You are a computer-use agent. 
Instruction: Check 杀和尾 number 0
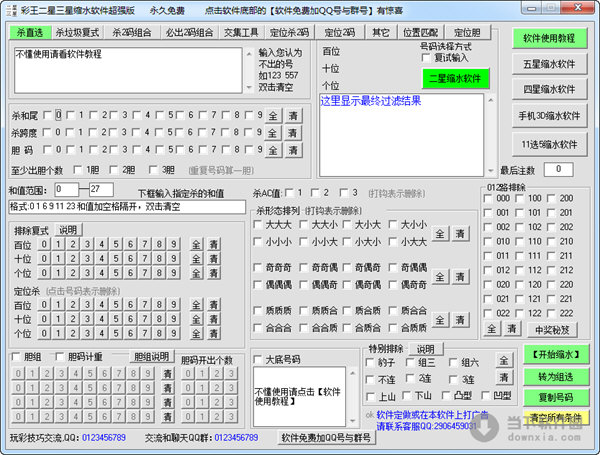click(x=47, y=115)
